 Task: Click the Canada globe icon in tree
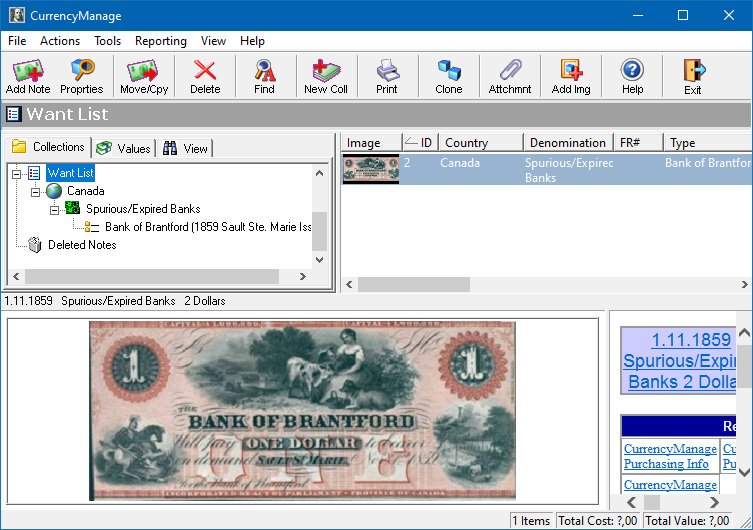[x=54, y=191]
